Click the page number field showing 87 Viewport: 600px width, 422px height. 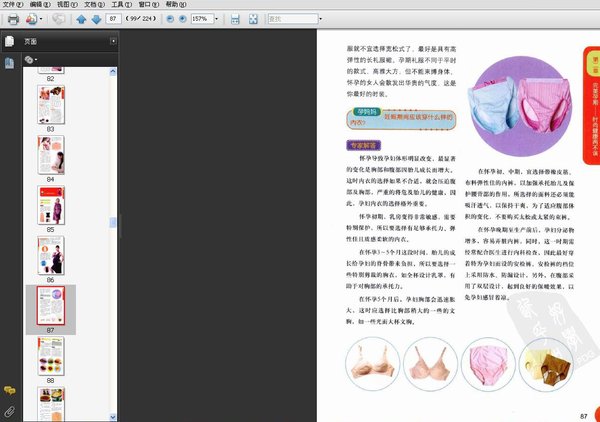(115, 19)
